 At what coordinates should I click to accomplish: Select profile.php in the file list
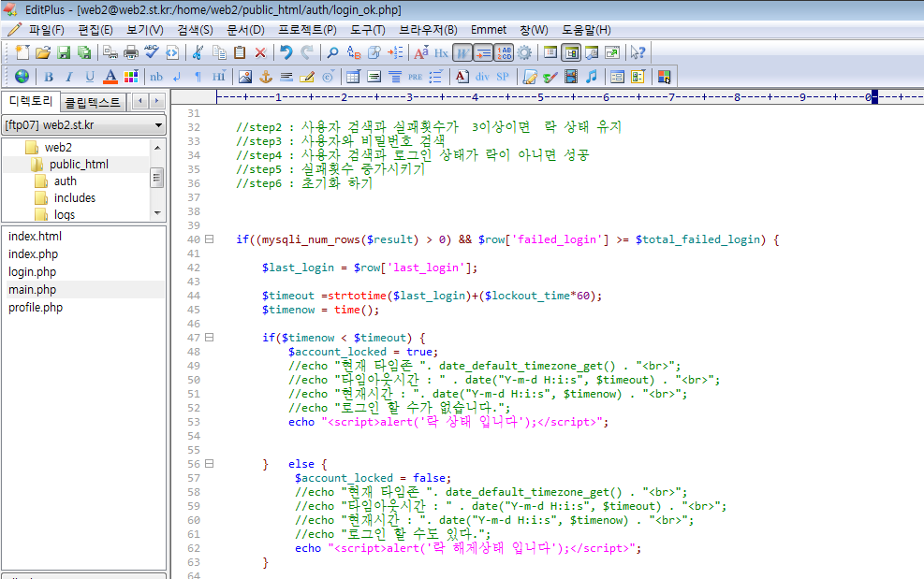pos(36,307)
